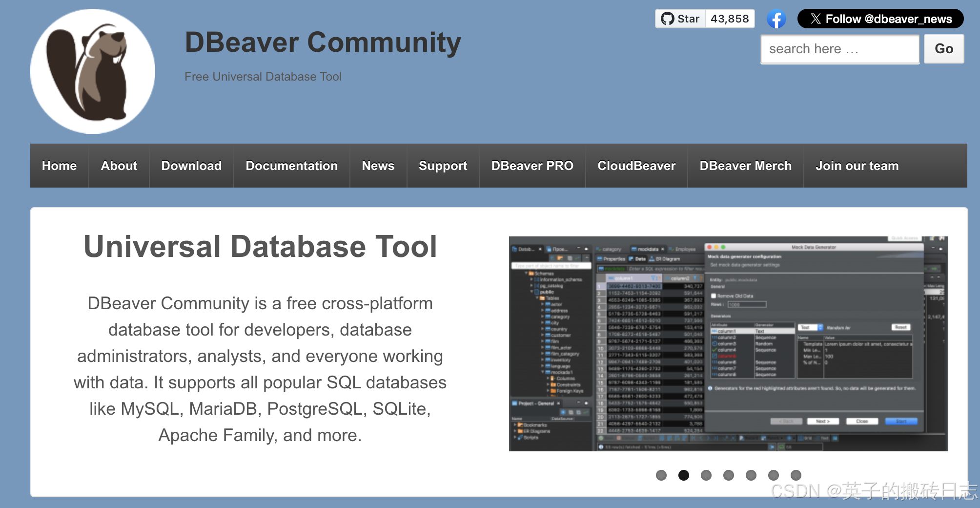The width and height of the screenshot is (980, 508).
Task: Open the DBeaver Community title link
Action: tap(323, 42)
